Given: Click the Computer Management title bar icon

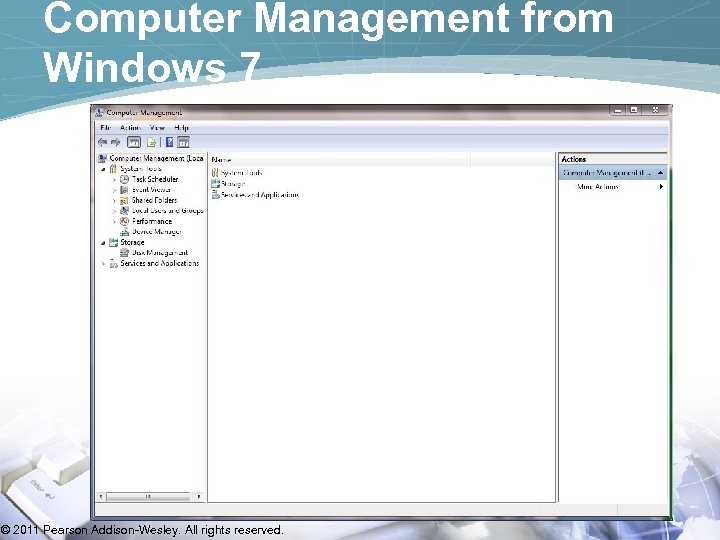Looking at the screenshot, I should [99, 112].
